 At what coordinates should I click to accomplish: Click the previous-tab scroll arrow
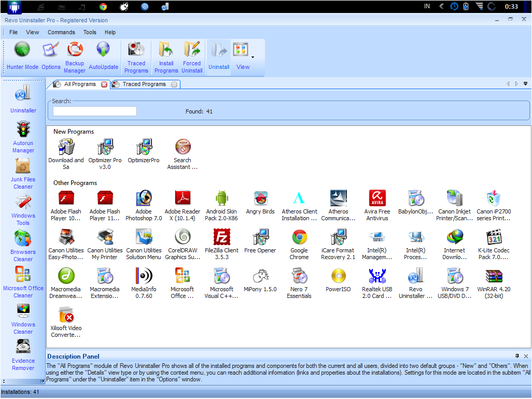[x=508, y=84]
